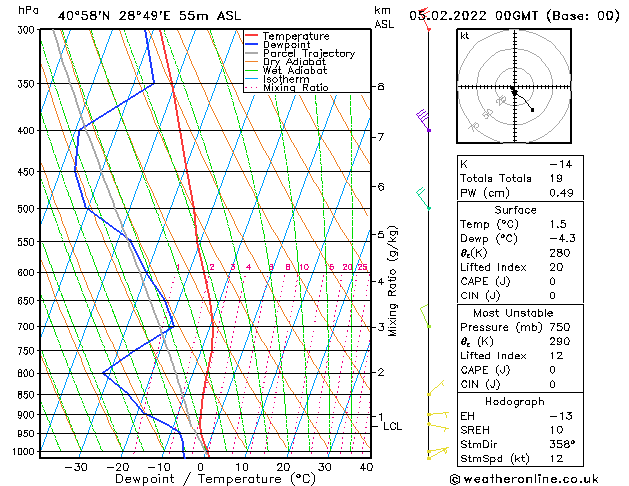Click the 'Most Unstable' section heading
The image size is (629, 486).
click(513, 313)
